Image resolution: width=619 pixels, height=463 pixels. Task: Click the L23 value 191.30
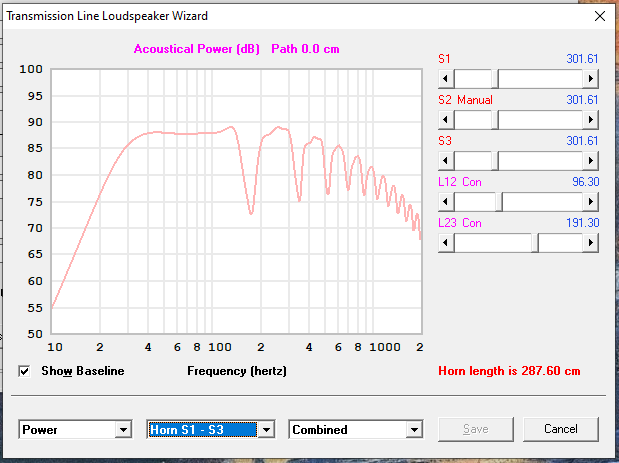pos(583,223)
